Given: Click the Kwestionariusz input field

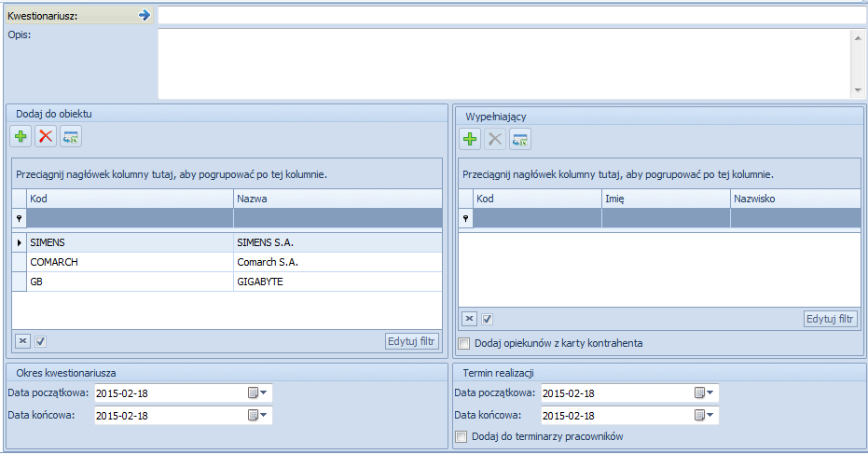Looking at the screenshot, I should coord(512,16).
